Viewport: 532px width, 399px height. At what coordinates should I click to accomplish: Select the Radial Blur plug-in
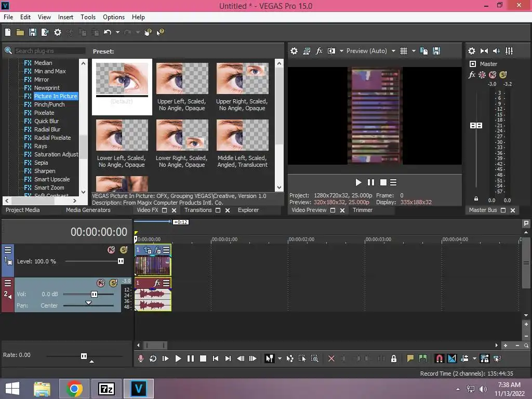(x=47, y=129)
